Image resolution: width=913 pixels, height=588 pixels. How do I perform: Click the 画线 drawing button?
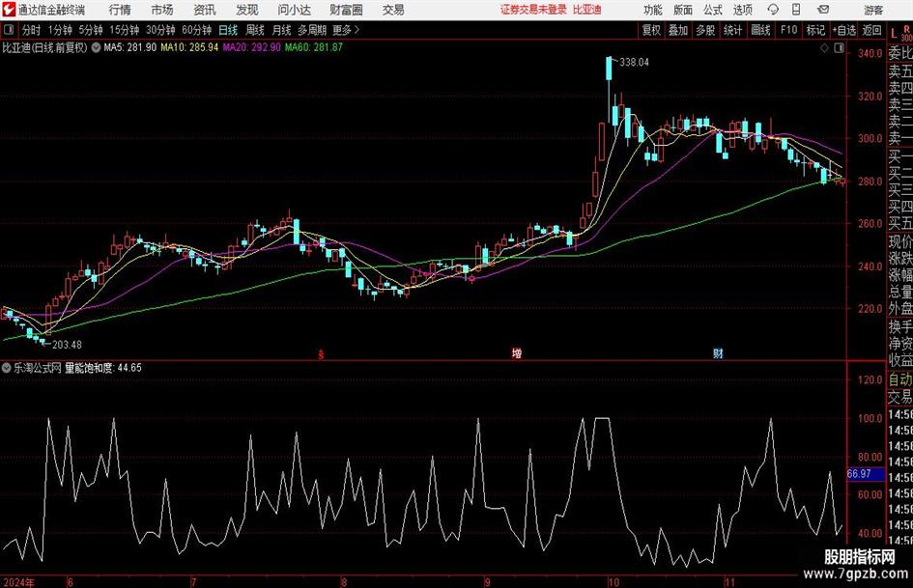[761, 30]
